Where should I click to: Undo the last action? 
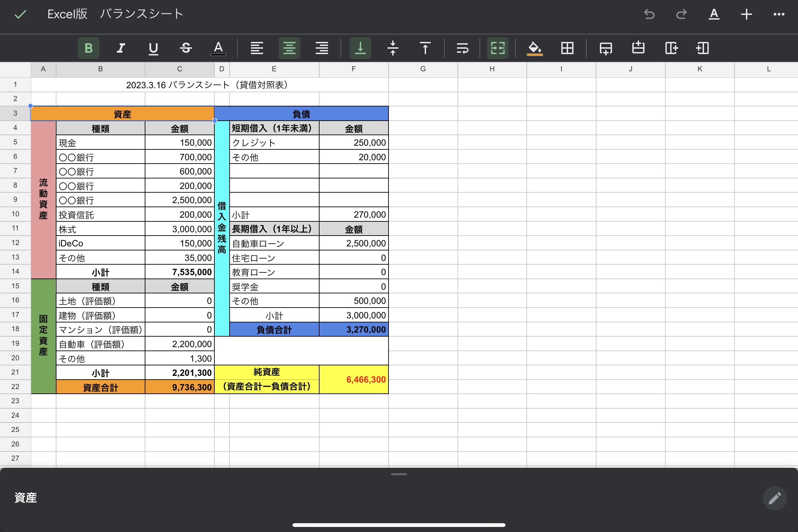pos(649,14)
